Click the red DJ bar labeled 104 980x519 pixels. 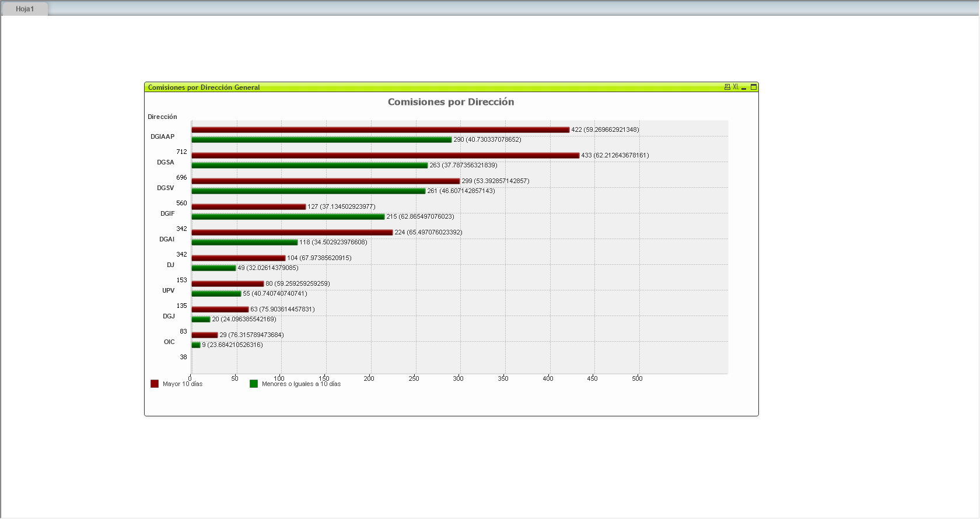point(239,258)
